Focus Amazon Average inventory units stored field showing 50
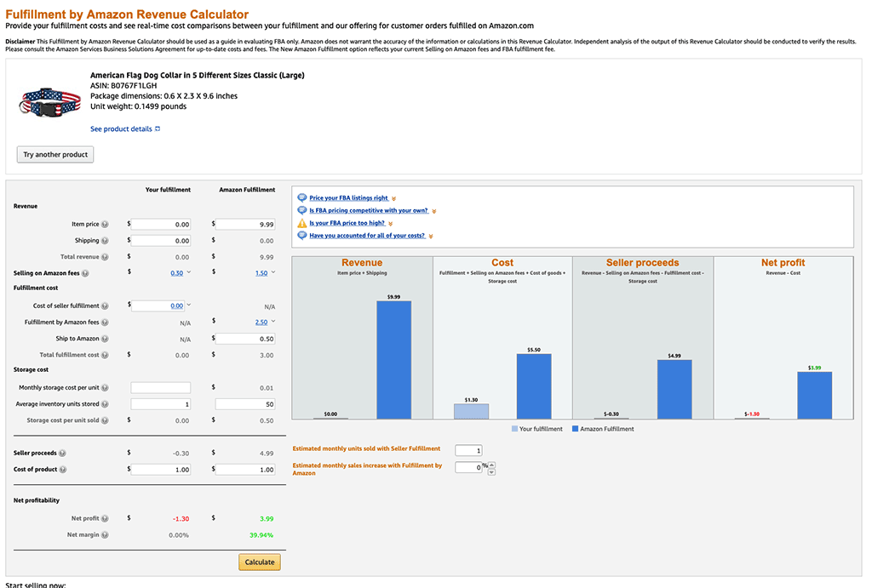Screen dimensions: 872x588 245,404
